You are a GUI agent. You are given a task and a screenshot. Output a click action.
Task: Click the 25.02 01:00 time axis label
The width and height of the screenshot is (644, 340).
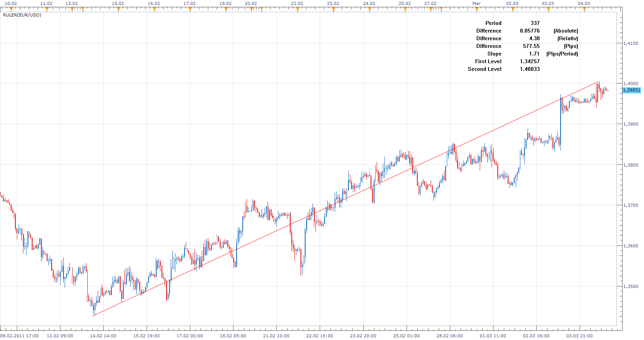(x=407, y=336)
